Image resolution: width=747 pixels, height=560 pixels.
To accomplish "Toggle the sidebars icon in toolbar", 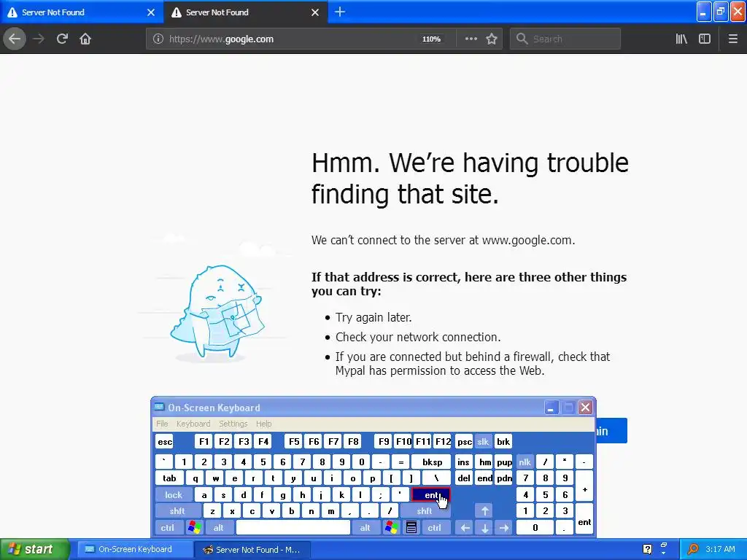I will tap(705, 39).
